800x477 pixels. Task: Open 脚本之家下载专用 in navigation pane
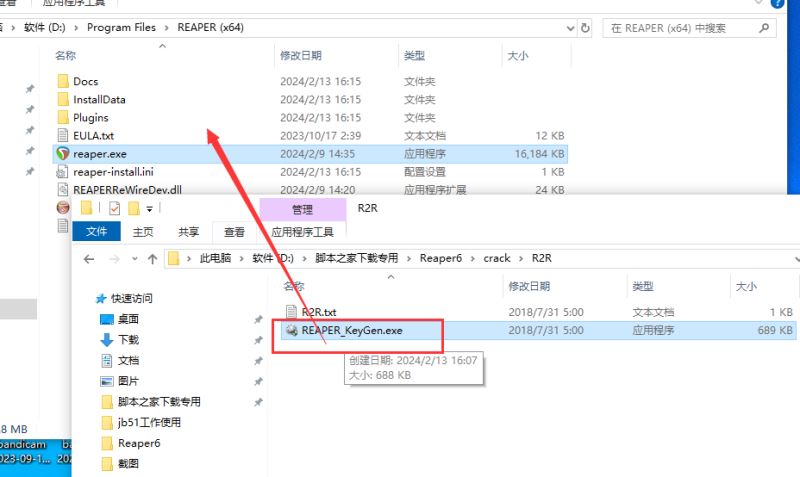tap(159, 402)
